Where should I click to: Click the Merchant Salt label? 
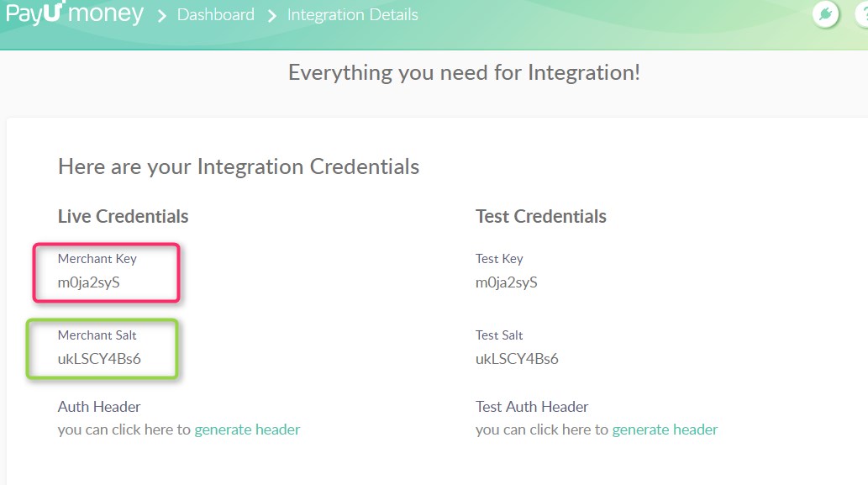97,335
